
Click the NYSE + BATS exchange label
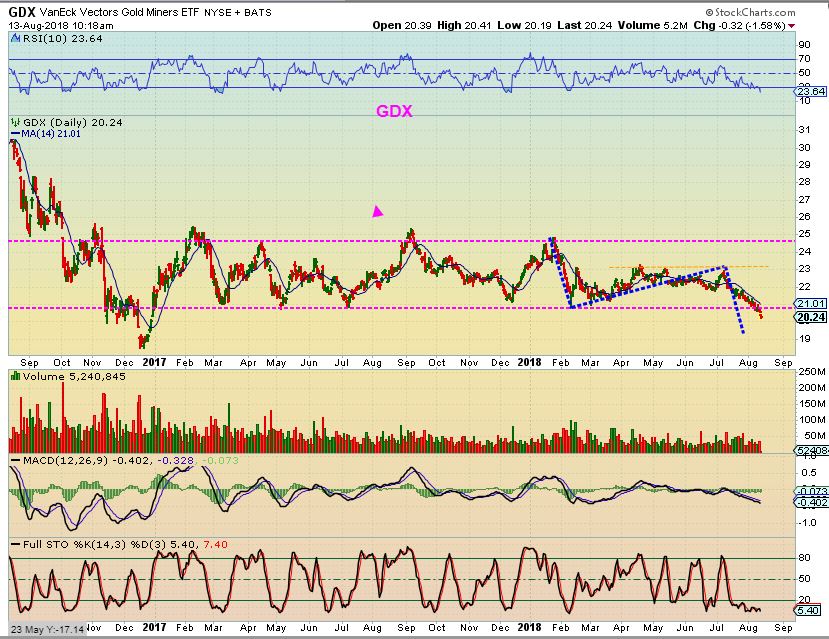(x=238, y=12)
